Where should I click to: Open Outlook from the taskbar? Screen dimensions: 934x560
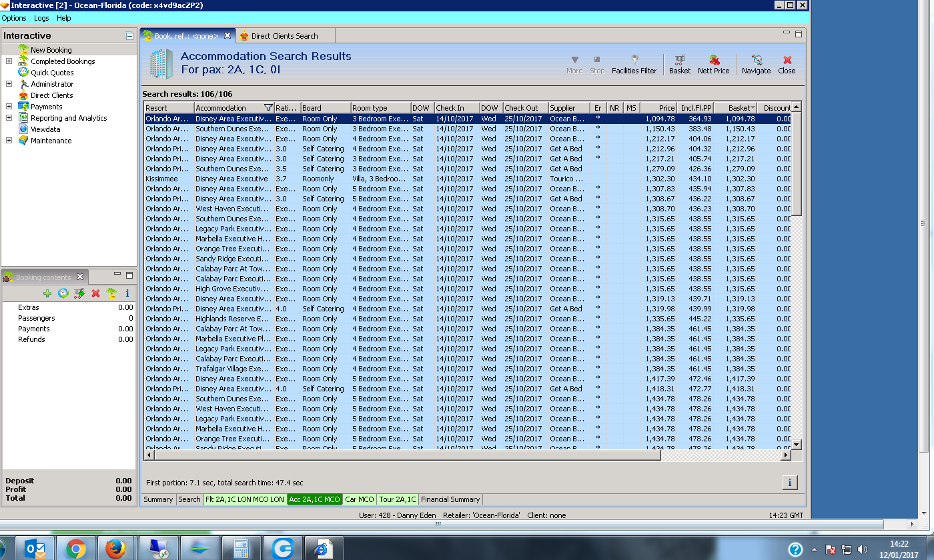pos(34,549)
